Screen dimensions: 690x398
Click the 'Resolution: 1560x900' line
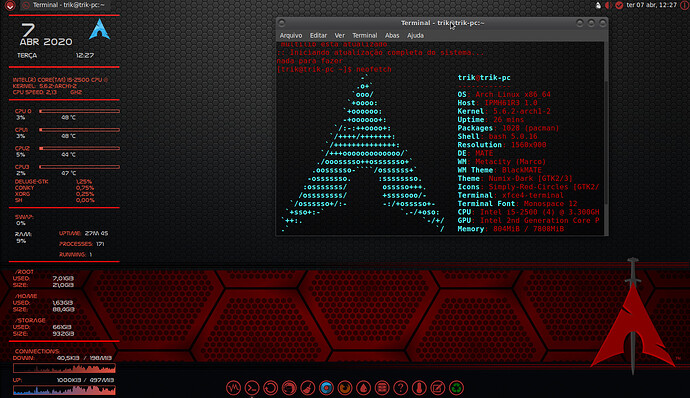502,145
